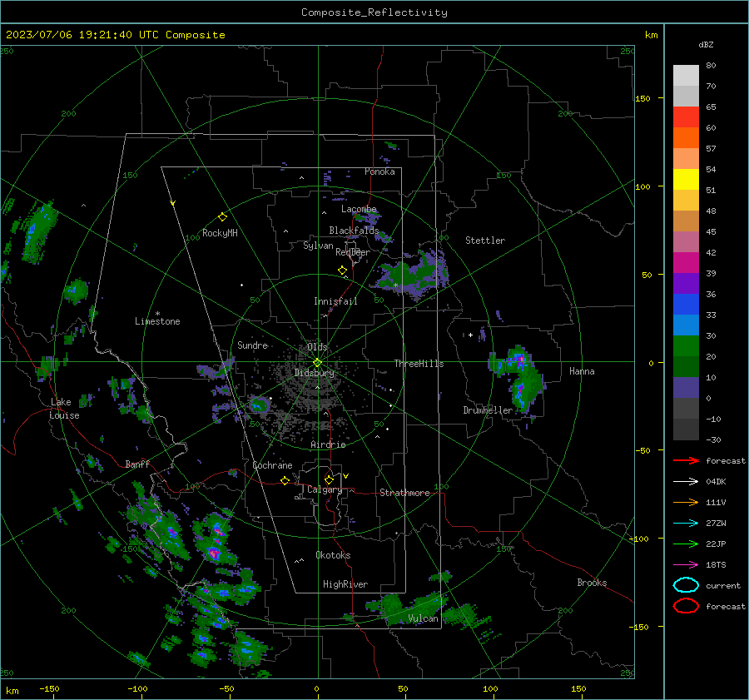Select the red swatch between 65 and 60 dBZ
This screenshot has width=749, height=700.
[x=686, y=117]
